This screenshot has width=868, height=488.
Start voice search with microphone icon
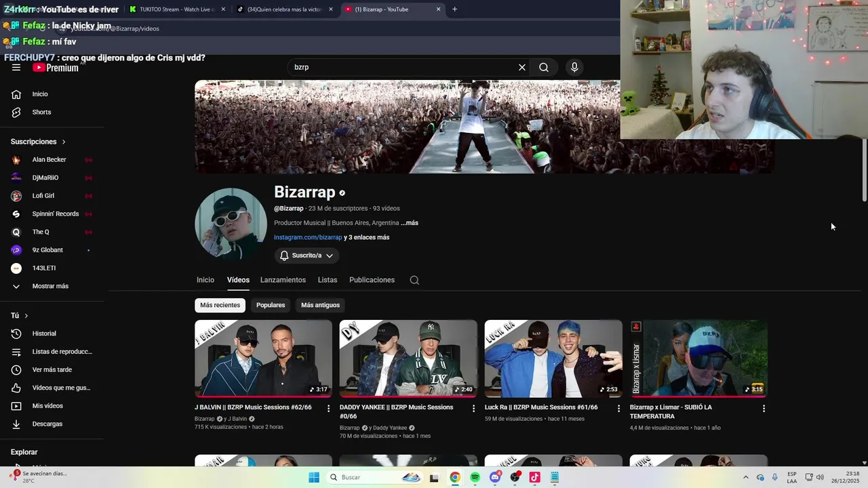click(574, 67)
